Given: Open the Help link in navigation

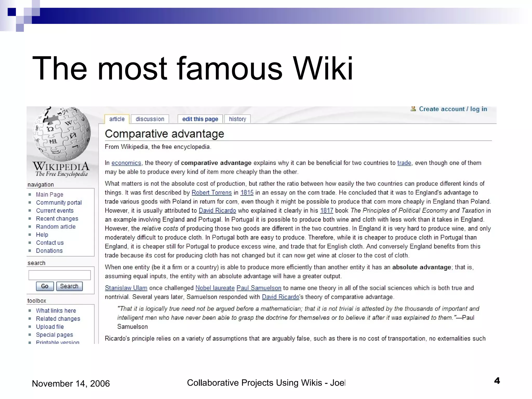Looking at the screenshot, I should [42, 235].
